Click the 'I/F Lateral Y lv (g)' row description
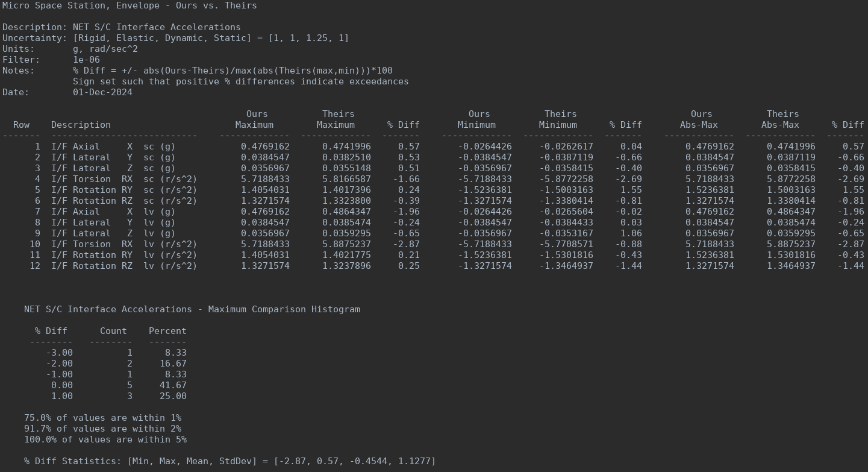868x472 pixels. (x=113, y=222)
